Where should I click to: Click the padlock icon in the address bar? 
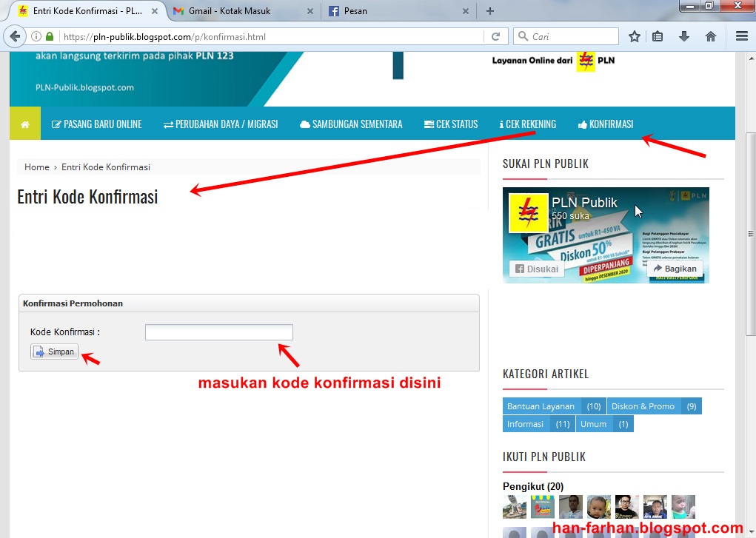tap(49, 36)
